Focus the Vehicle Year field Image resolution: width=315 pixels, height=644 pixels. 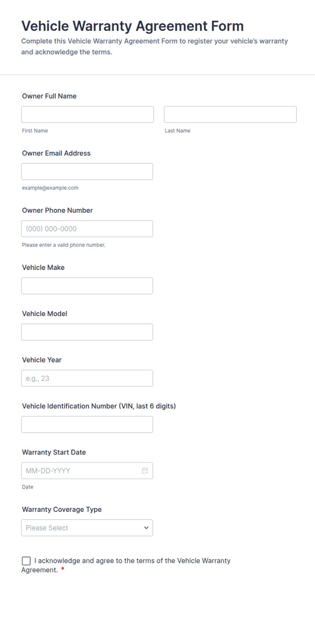click(x=87, y=378)
